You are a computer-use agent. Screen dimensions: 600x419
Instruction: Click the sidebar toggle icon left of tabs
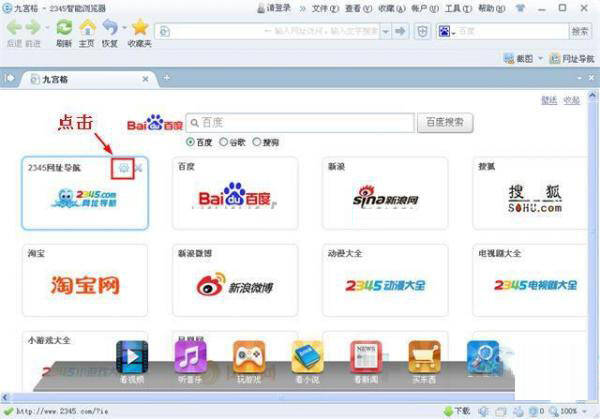coord(8,78)
